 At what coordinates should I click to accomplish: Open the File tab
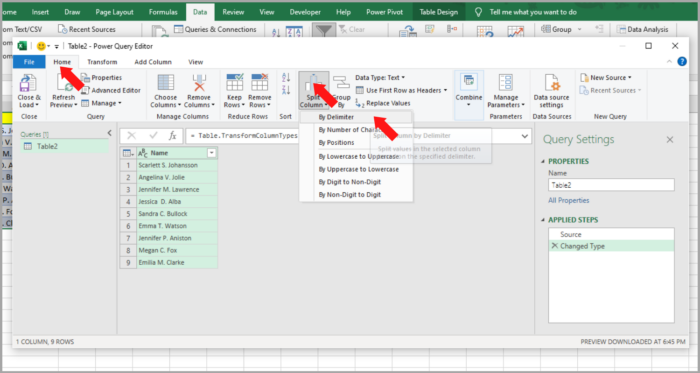pyautogui.click(x=29, y=62)
